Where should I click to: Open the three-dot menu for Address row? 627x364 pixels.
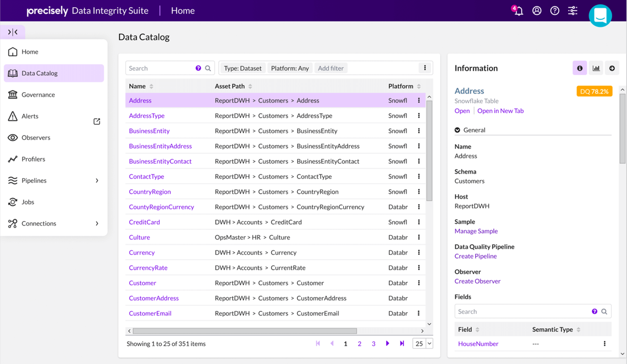pos(419,100)
